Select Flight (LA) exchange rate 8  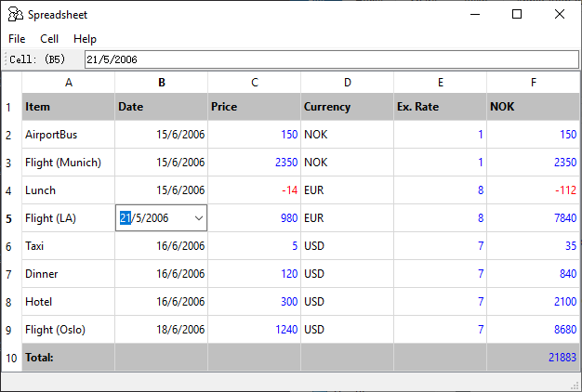(x=440, y=218)
